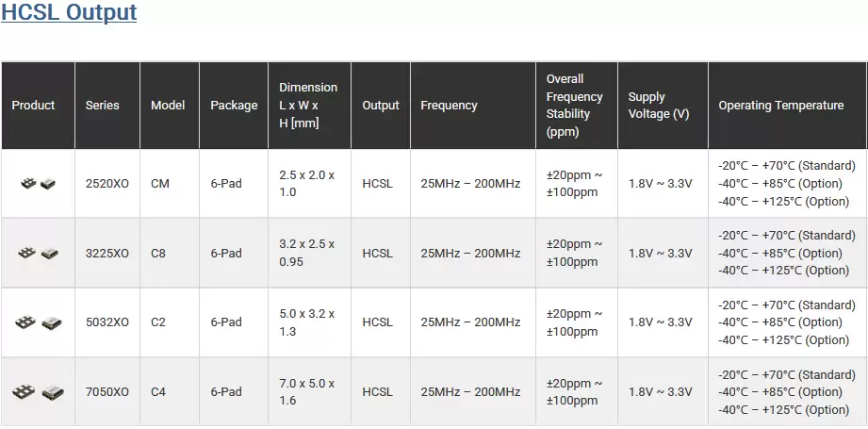This screenshot has width=868, height=429.
Task: Click the C2 model cell
Action: click(x=170, y=322)
